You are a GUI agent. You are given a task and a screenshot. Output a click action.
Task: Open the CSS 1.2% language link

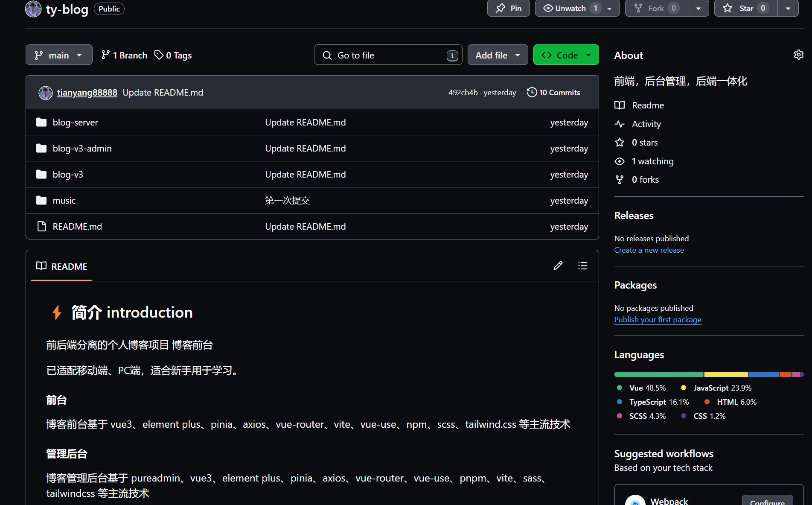(x=703, y=416)
